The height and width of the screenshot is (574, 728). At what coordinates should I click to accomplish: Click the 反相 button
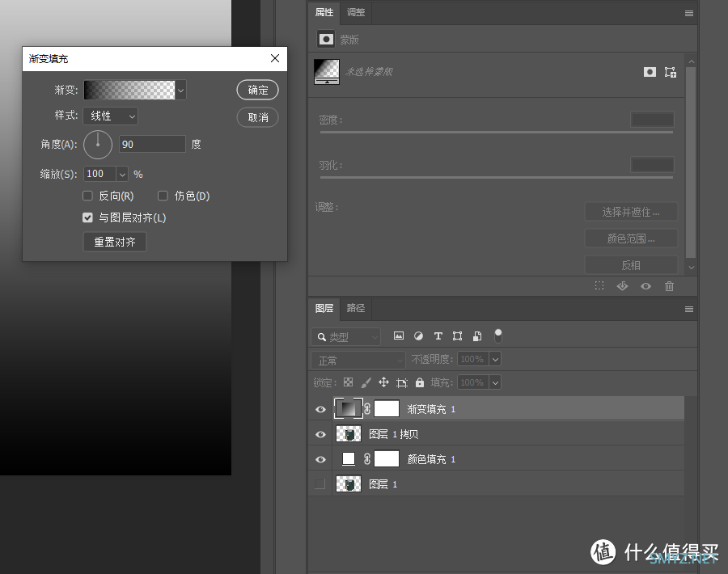[631, 265]
